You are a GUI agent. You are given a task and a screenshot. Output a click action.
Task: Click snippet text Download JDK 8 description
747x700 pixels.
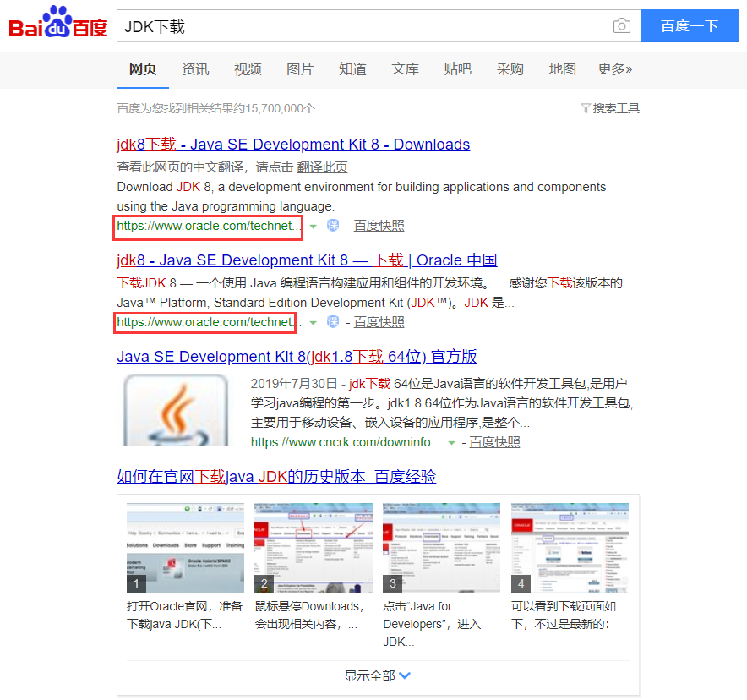click(x=362, y=196)
